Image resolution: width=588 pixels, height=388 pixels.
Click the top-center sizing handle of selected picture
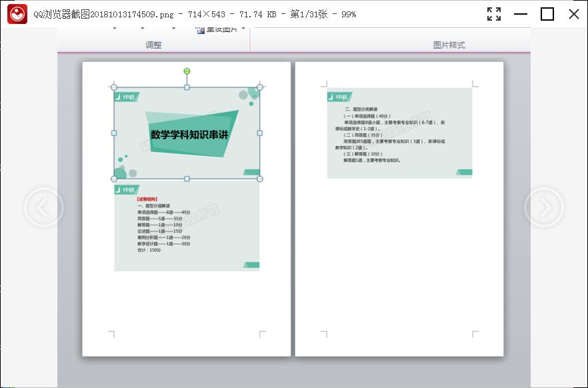click(187, 87)
